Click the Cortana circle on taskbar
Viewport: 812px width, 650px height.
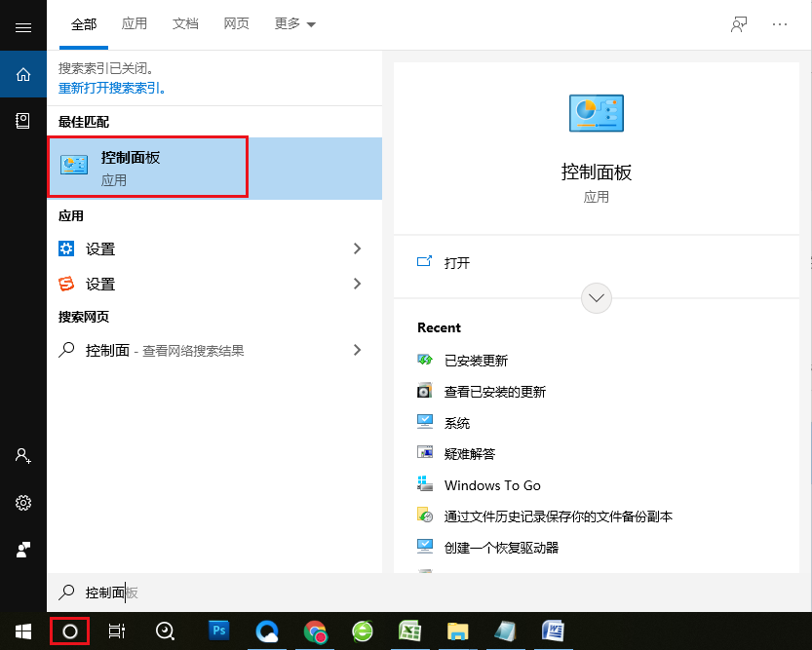pyautogui.click(x=70, y=631)
